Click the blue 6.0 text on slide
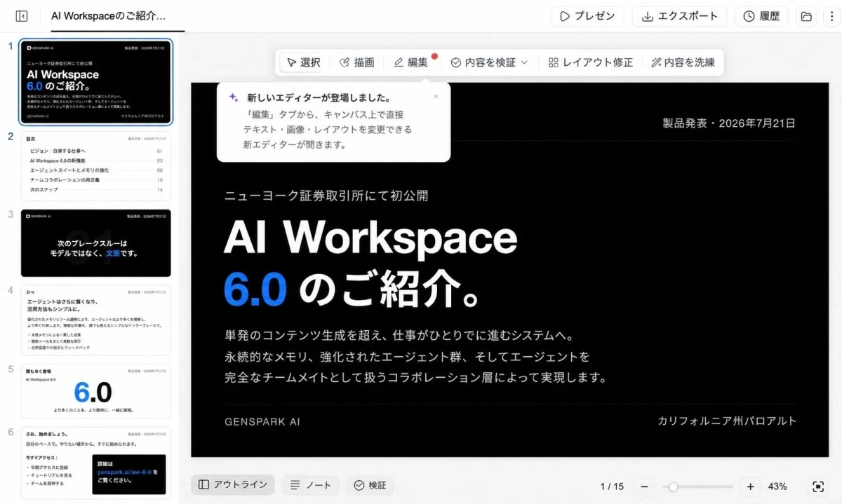The image size is (842, 504). [x=255, y=289]
